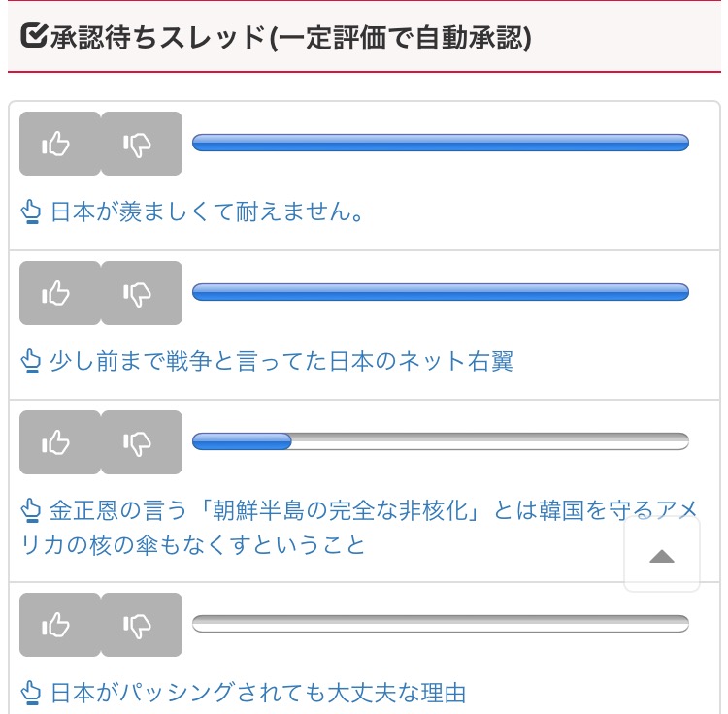Click the full approval bar of first thread
Viewport: 728px width, 714px height.
coord(441,144)
